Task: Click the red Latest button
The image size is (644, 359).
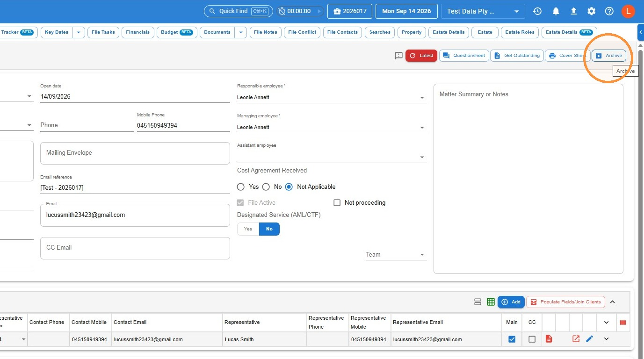Action: [421, 56]
